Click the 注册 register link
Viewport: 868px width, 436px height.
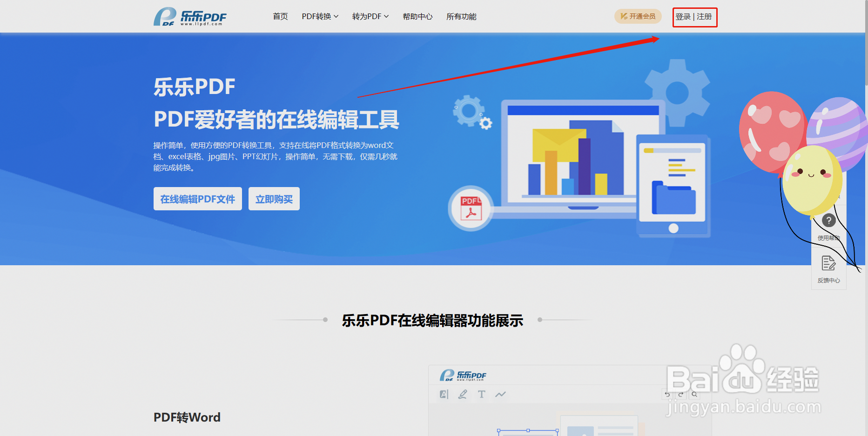[x=704, y=17]
